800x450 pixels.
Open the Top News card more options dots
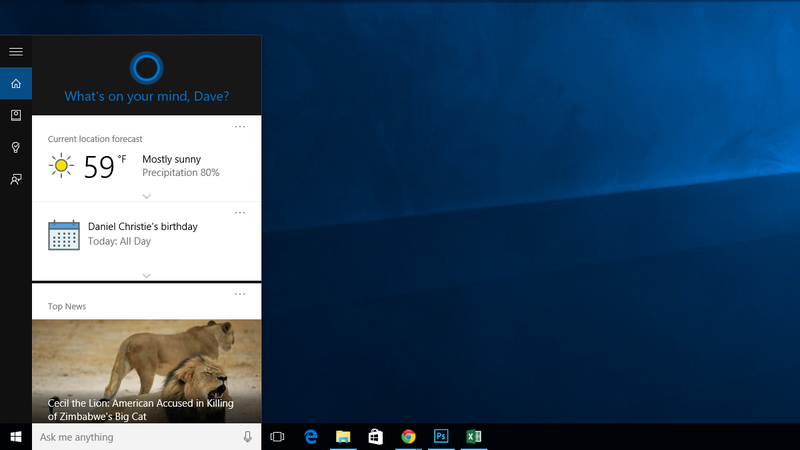(x=240, y=294)
